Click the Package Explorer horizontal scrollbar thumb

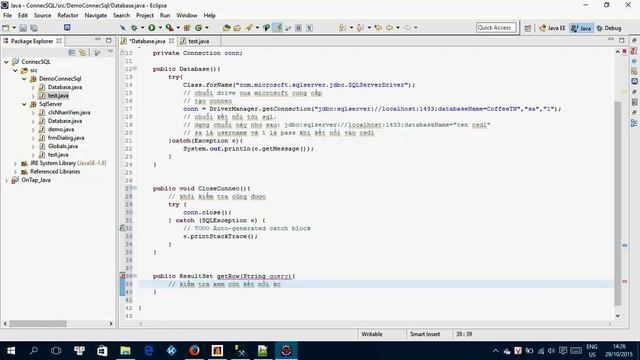tap(38, 323)
